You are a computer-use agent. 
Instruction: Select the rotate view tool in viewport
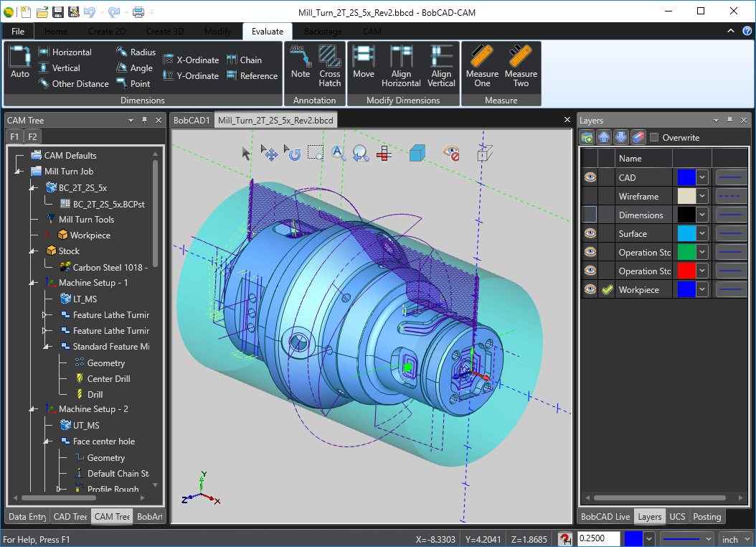(293, 153)
